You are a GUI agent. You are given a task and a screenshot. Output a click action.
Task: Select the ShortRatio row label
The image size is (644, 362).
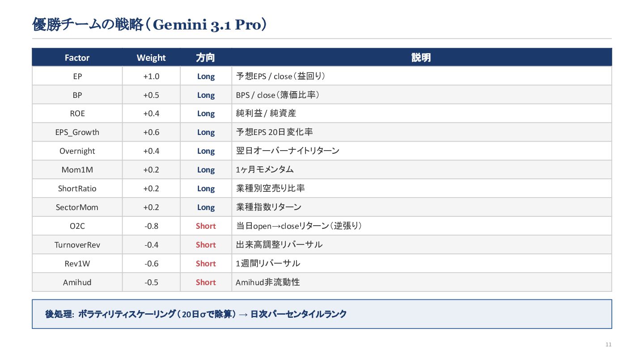77,189
